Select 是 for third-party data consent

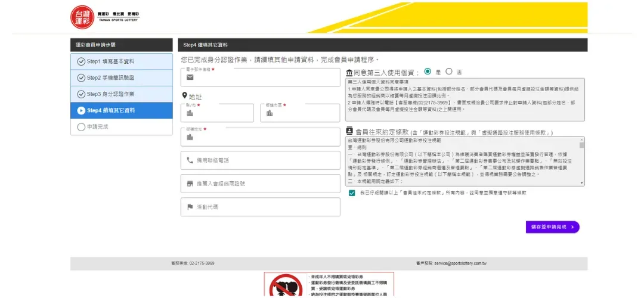coord(428,71)
